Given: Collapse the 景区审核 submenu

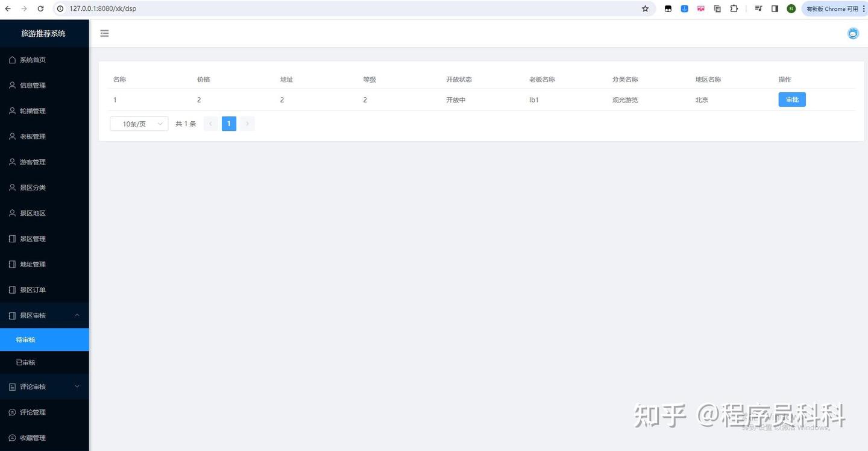Looking at the screenshot, I should [45, 315].
